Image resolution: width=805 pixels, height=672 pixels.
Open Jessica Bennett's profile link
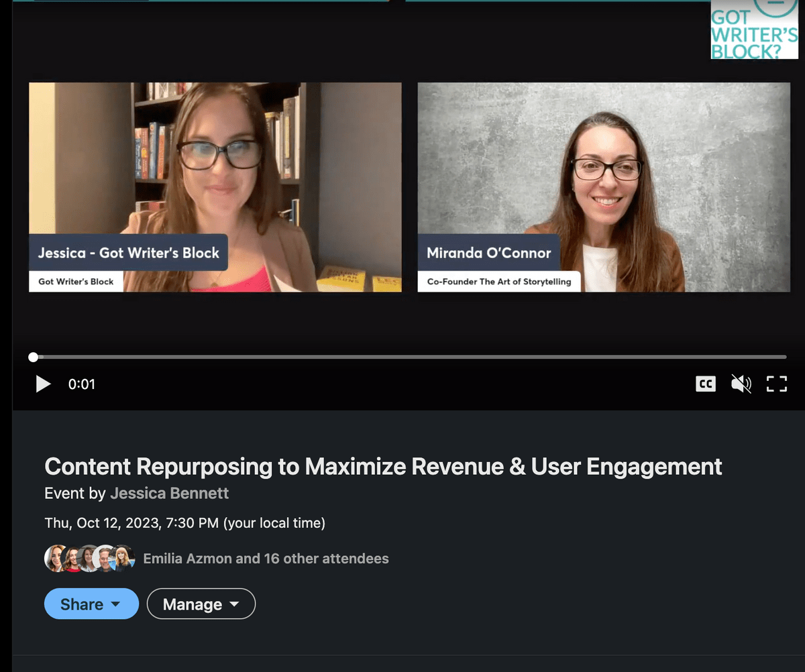pos(170,494)
